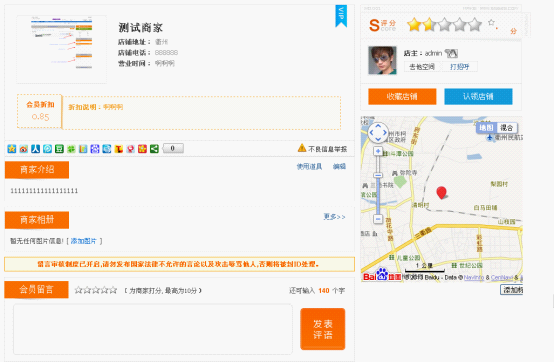Rate three stars in 会员留言 section
Screen dimensions: 554x362
(96, 290)
